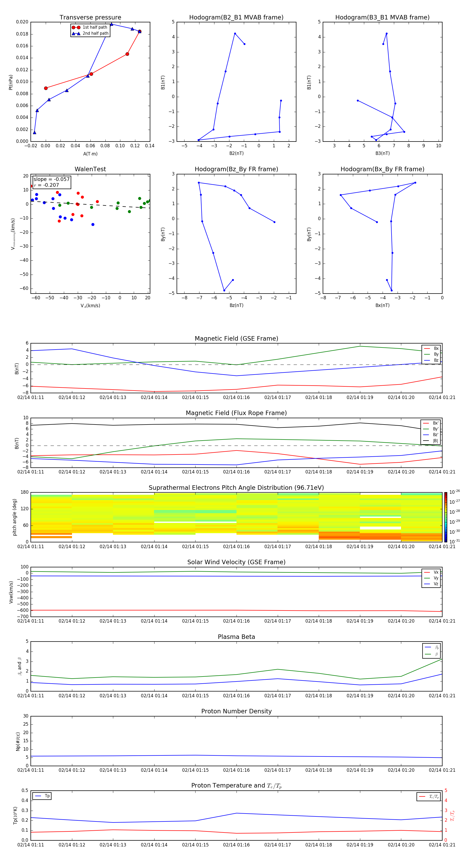Click the 'A(T·m)' x-axis label
Screen dimensions: 473x868
click(x=90, y=154)
